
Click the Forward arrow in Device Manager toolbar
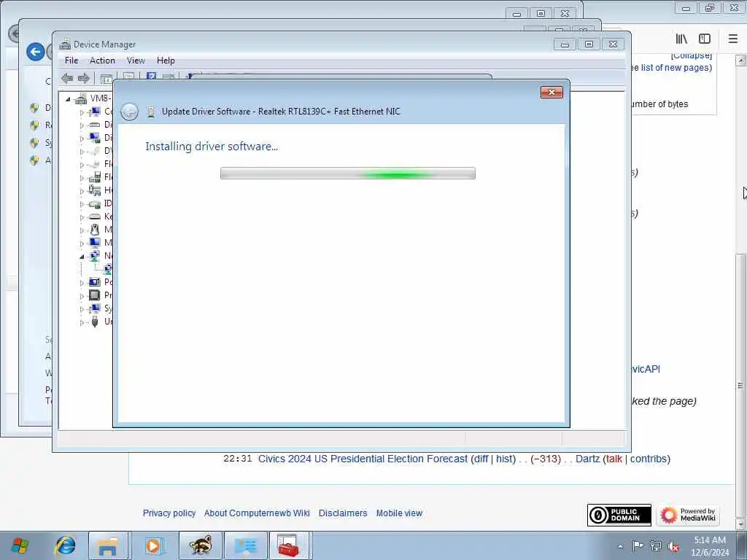pos(84,79)
